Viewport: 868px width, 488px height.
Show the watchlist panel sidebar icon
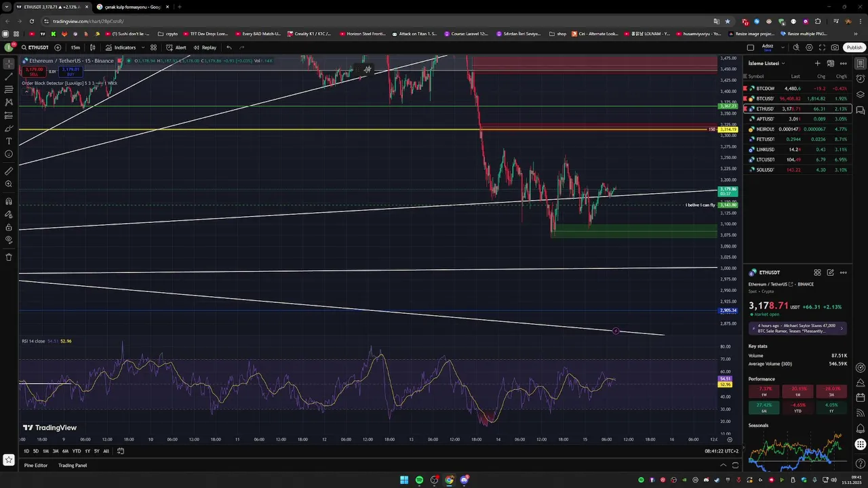[860, 64]
